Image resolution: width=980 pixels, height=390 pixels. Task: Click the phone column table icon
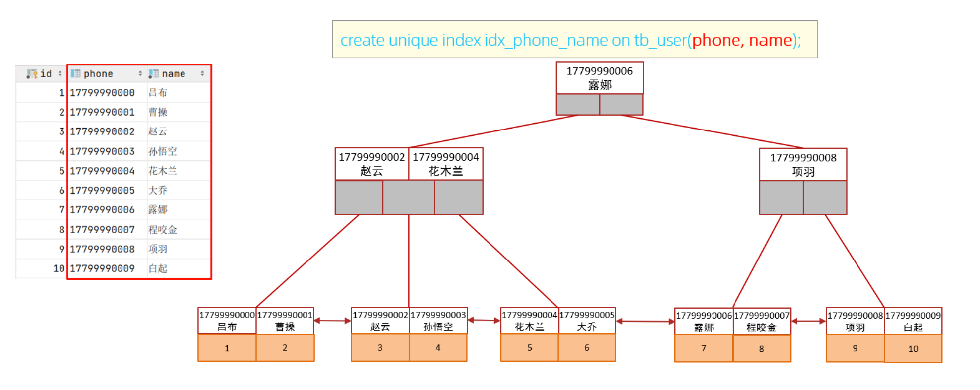(75, 73)
